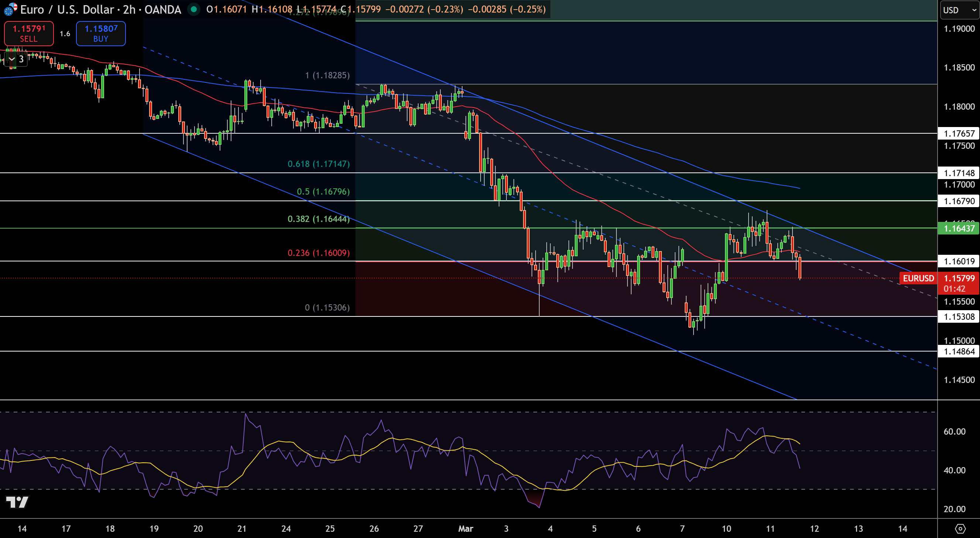
Task: Select the 1.16437 green price level label
Action: tap(959, 228)
